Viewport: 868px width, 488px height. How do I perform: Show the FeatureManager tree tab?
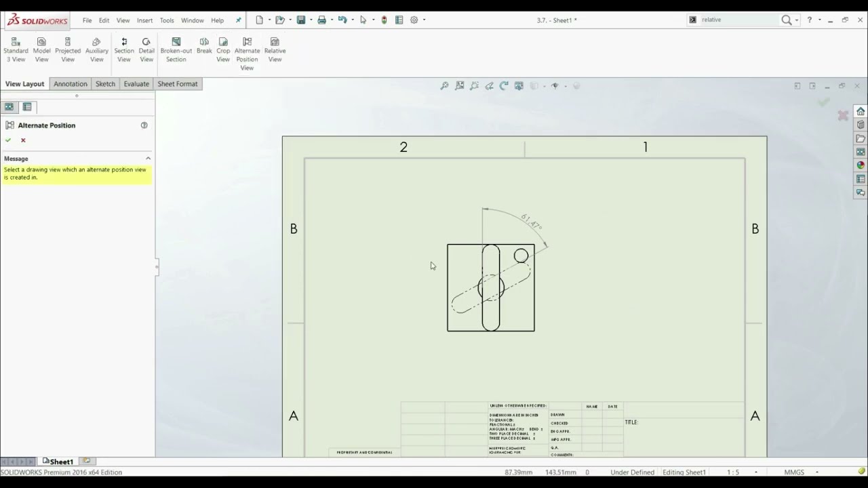click(x=9, y=106)
